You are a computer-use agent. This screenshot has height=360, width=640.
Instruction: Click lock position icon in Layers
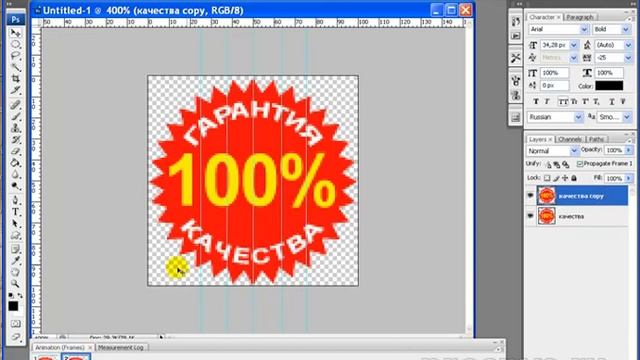(565, 178)
